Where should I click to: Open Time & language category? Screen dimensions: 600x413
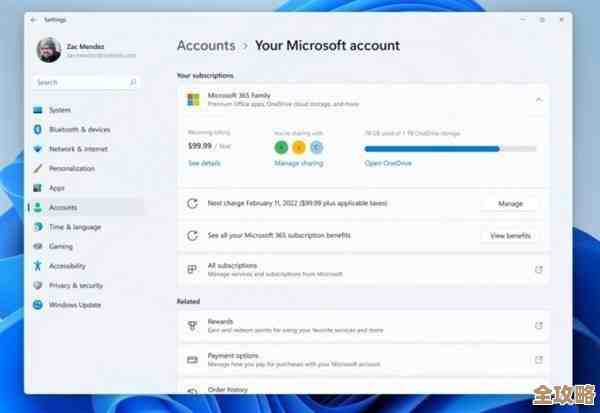point(86,227)
